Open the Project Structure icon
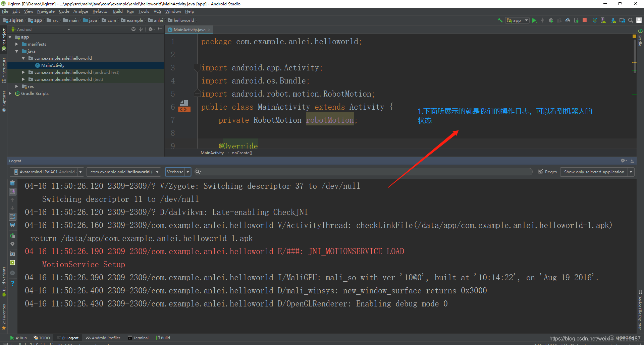 click(x=622, y=20)
